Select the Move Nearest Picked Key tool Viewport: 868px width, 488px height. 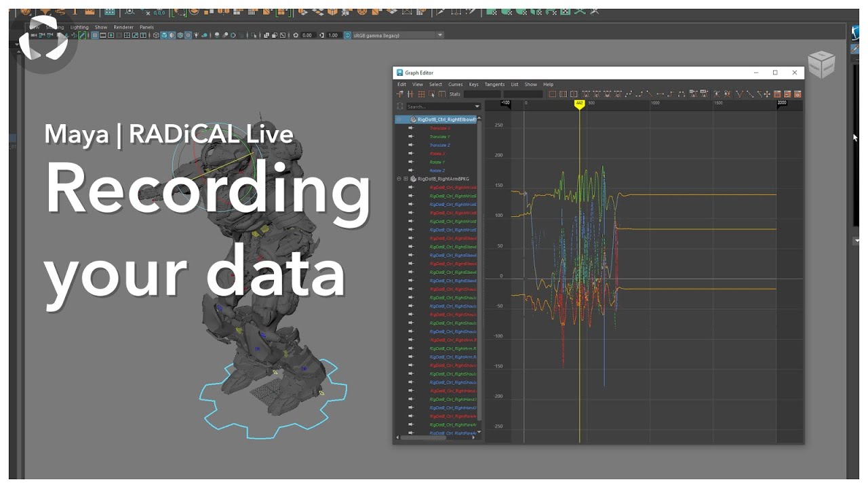pyautogui.click(x=400, y=94)
